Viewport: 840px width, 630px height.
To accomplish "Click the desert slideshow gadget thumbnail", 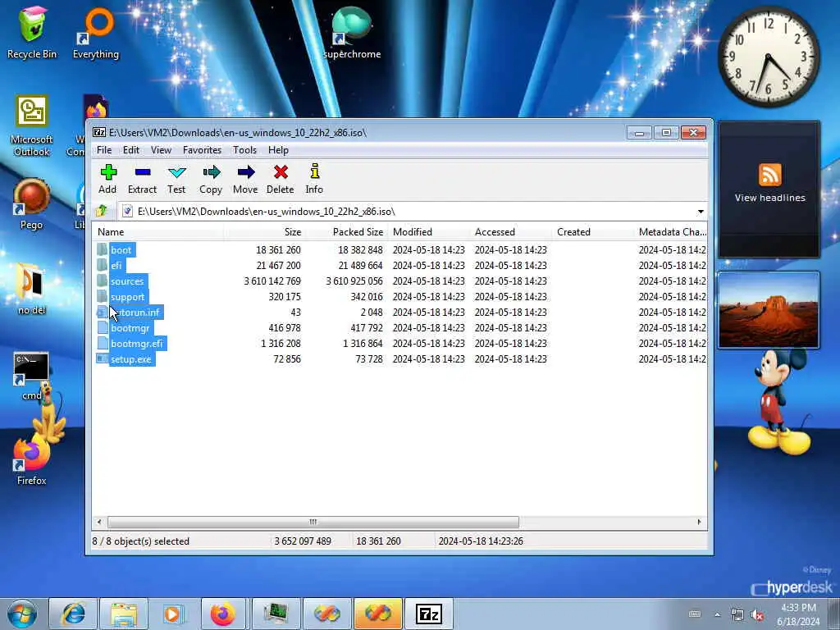I will [768, 310].
